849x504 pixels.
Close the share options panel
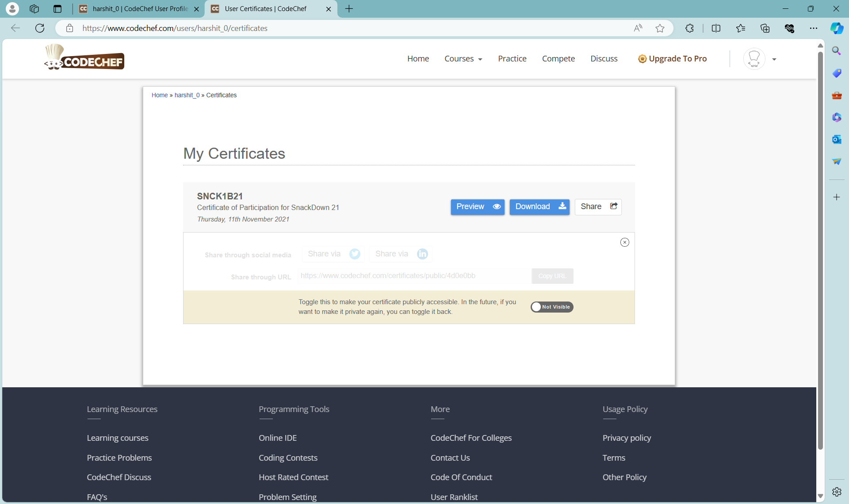[624, 242]
